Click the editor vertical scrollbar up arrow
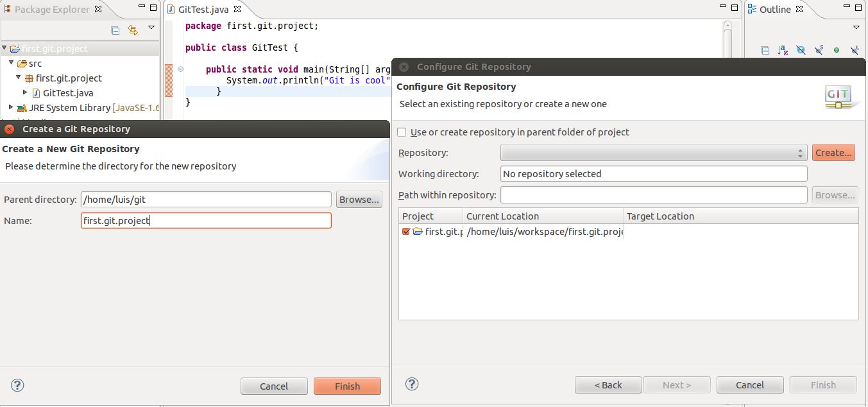Screen dimensions: 868x407 coord(728,26)
